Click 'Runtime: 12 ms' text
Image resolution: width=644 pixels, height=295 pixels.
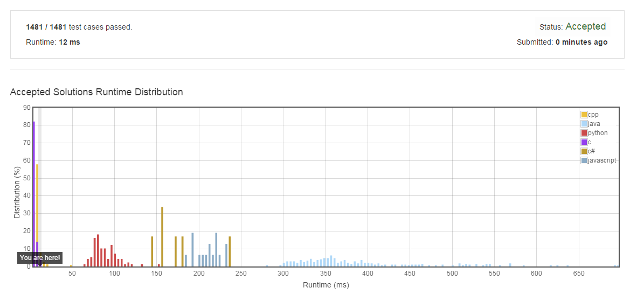pyautogui.click(x=53, y=43)
